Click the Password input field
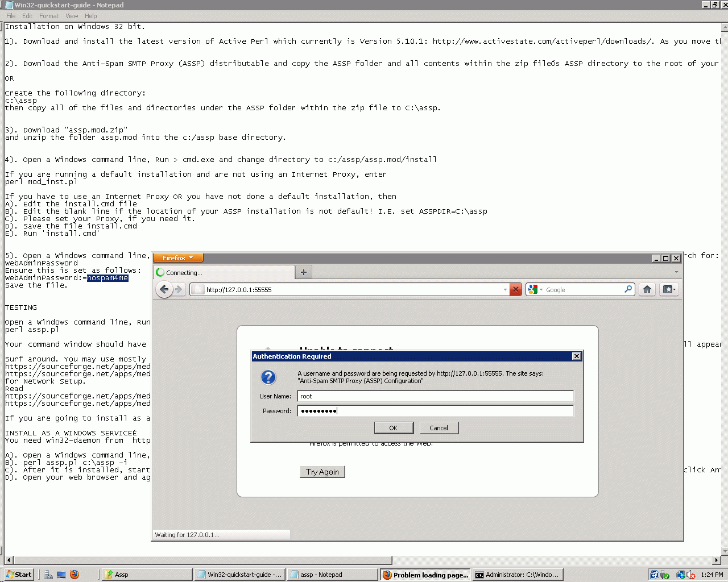Screen dimensions: 728x582 435,411
